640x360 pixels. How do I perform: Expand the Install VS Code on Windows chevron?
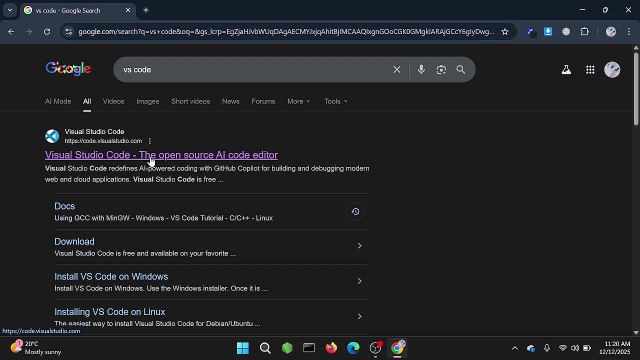tap(359, 281)
